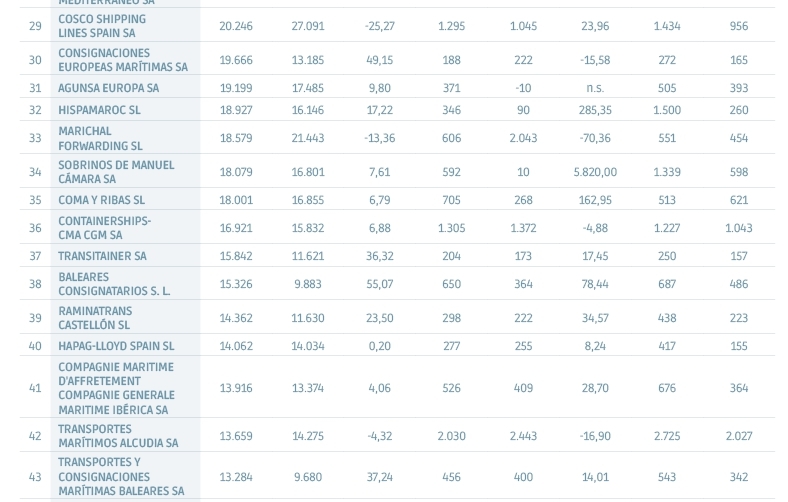Click on HISPAMAROC SL in the table
The height and width of the screenshot is (502, 788).
[x=99, y=110]
